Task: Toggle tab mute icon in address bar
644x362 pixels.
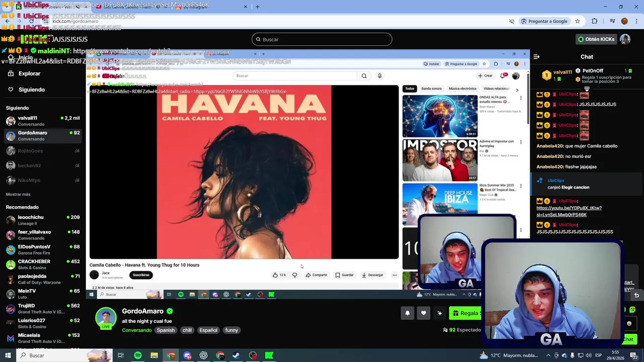Action: click(512, 21)
